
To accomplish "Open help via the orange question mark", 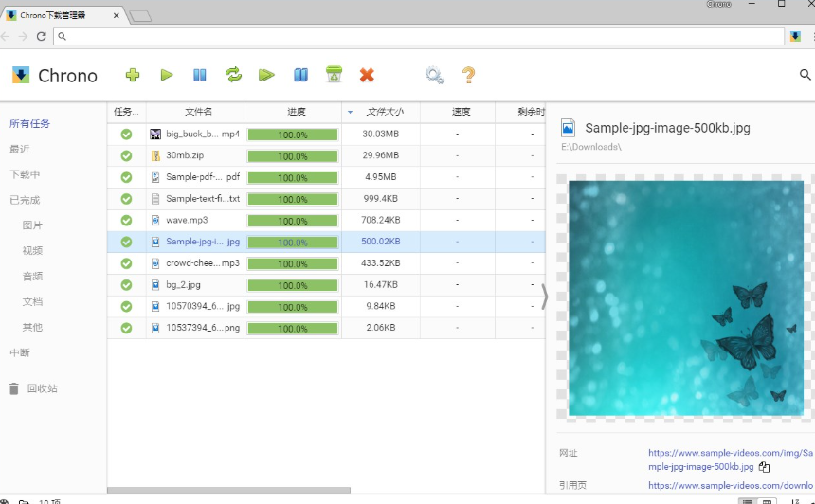I will click(x=468, y=76).
